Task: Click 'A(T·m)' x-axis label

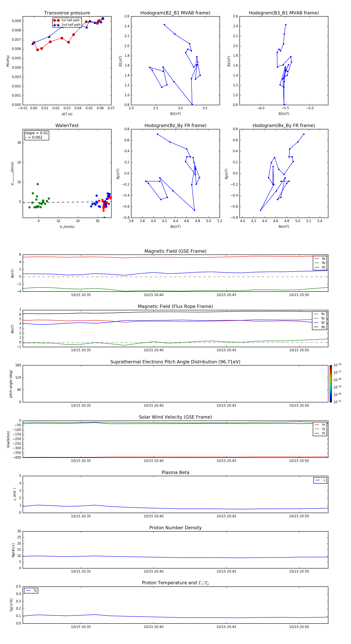Action: pos(67,114)
